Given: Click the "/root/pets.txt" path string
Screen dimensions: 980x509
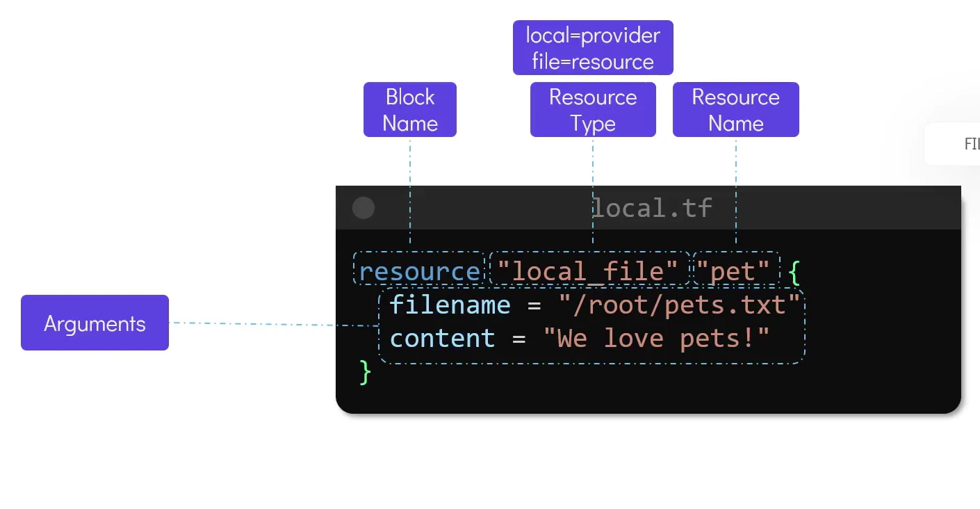Looking at the screenshot, I should click(680, 305).
